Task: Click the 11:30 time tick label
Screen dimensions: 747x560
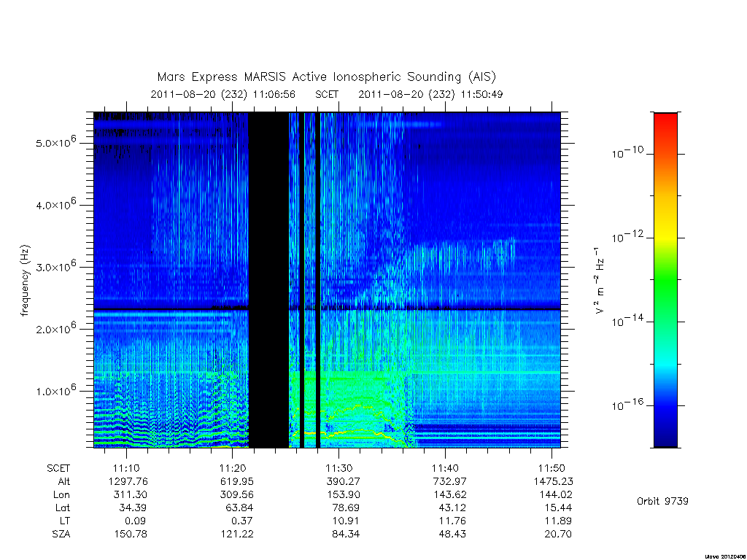Action: pyautogui.click(x=338, y=469)
